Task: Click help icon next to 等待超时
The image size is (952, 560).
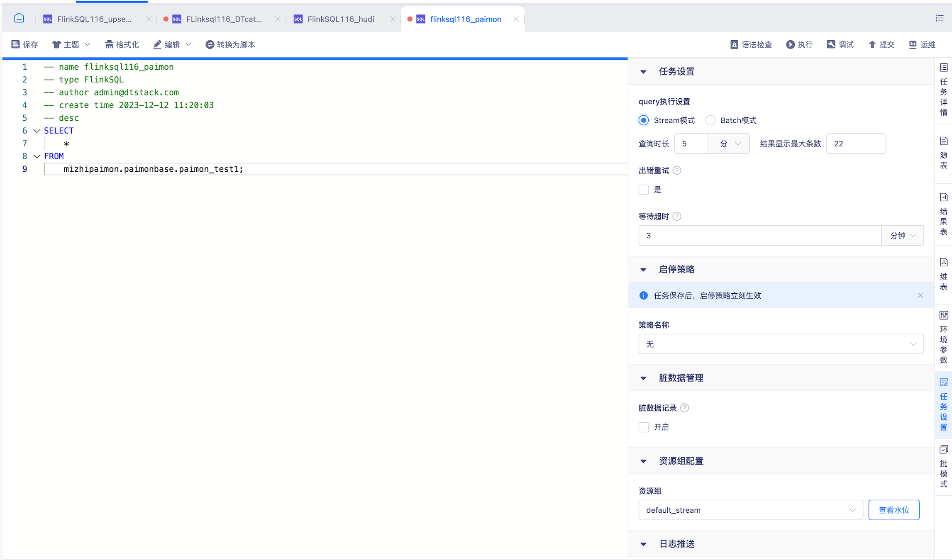Action: click(676, 217)
